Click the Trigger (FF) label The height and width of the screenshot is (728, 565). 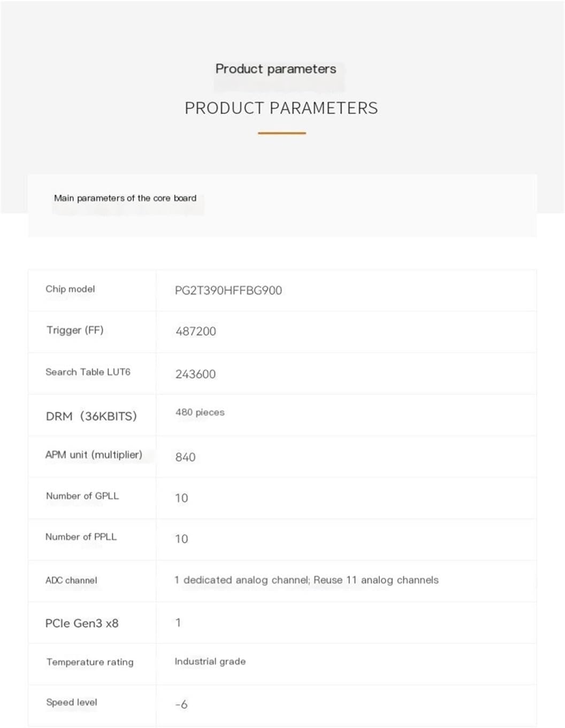[75, 330]
